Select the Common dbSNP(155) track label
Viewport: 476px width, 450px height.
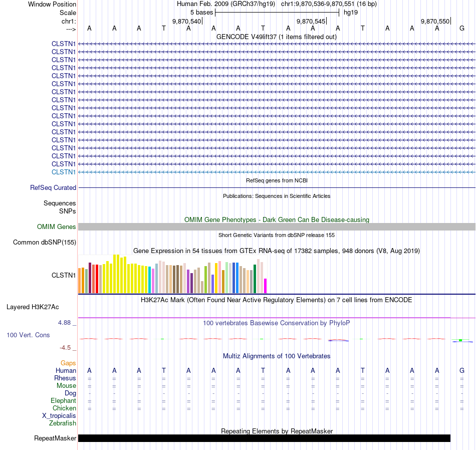point(45,243)
